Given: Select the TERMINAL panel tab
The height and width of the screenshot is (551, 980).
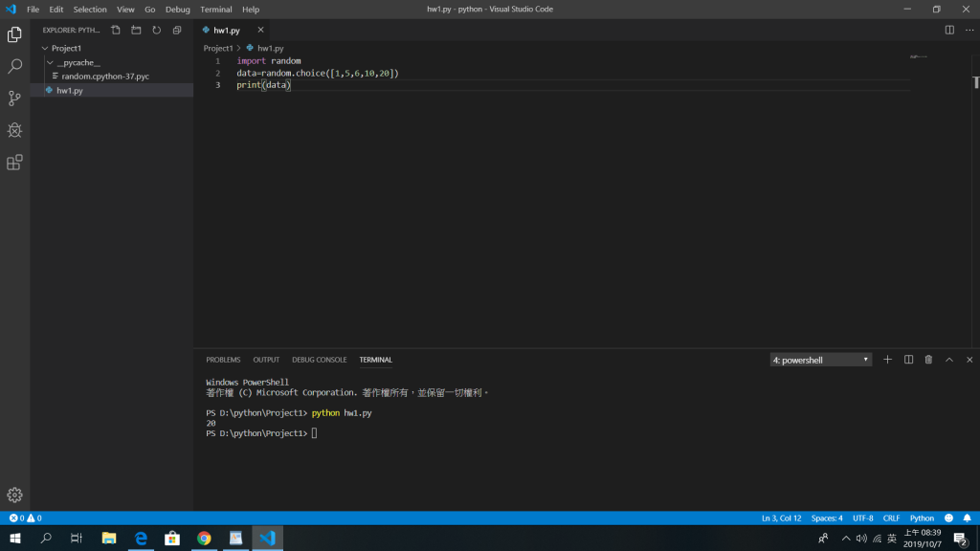Looking at the screenshot, I should [x=375, y=360].
